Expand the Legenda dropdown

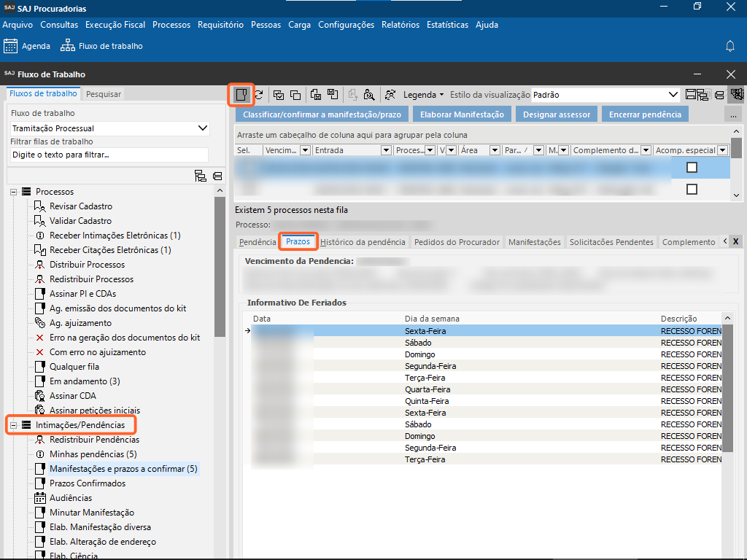pos(423,95)
